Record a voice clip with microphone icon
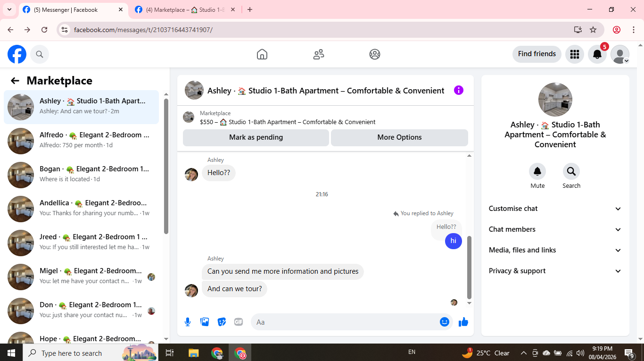The height and width of the screenshot is (361, 644). 188,322
